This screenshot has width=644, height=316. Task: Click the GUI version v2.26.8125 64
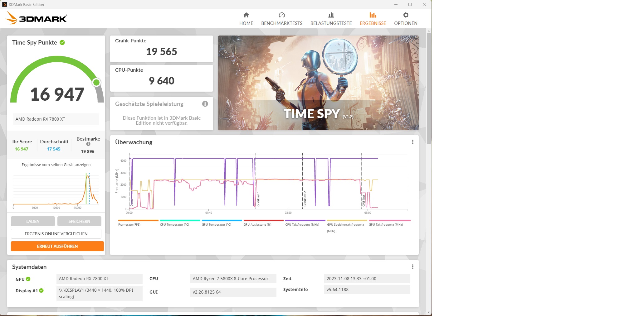coord(233,292)
